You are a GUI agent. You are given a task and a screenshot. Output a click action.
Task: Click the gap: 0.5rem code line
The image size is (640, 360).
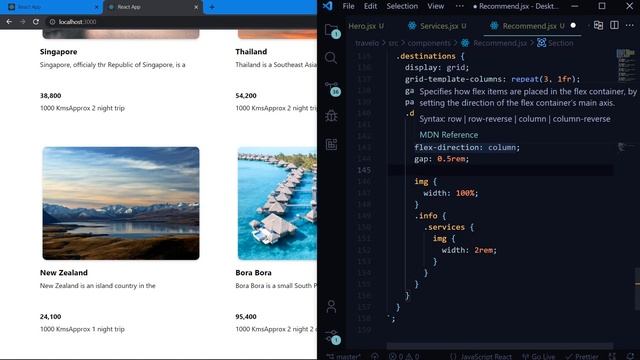point(442,159)
